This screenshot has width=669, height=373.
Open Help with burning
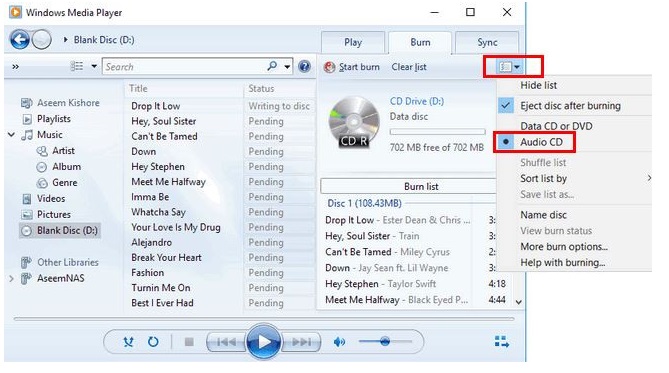click(562, 262)
